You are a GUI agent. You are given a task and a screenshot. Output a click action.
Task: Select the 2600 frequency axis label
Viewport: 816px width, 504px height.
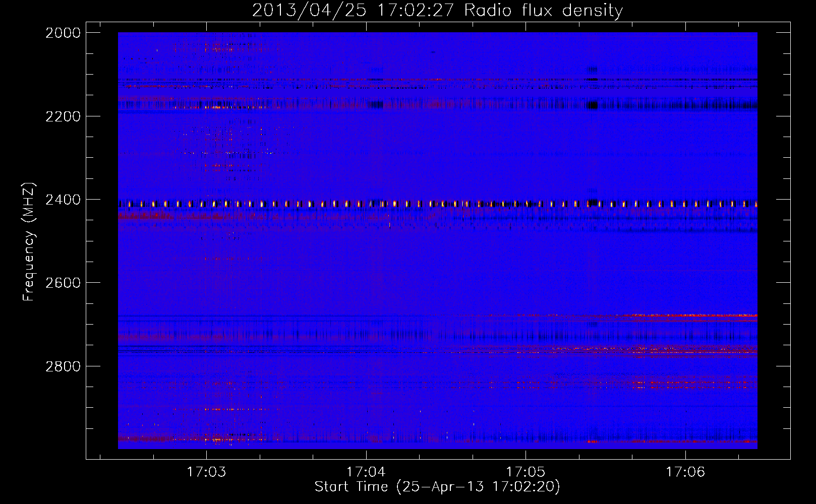[63, 283]
